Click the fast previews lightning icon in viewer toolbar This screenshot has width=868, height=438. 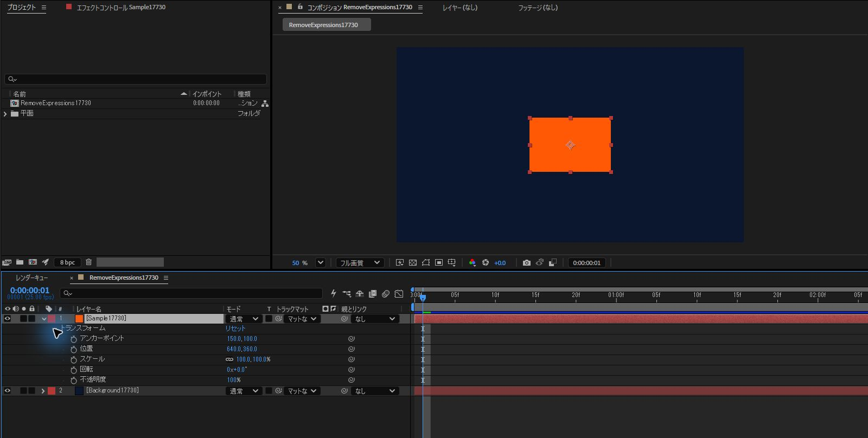pyautogui.click(x=400, y=262)
